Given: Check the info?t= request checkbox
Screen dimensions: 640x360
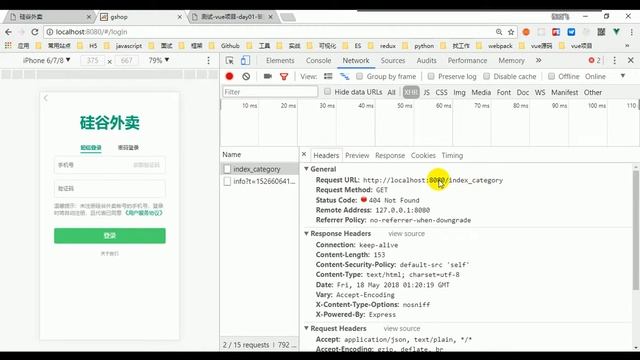Looking at the screenshot, I should [227, 181].
